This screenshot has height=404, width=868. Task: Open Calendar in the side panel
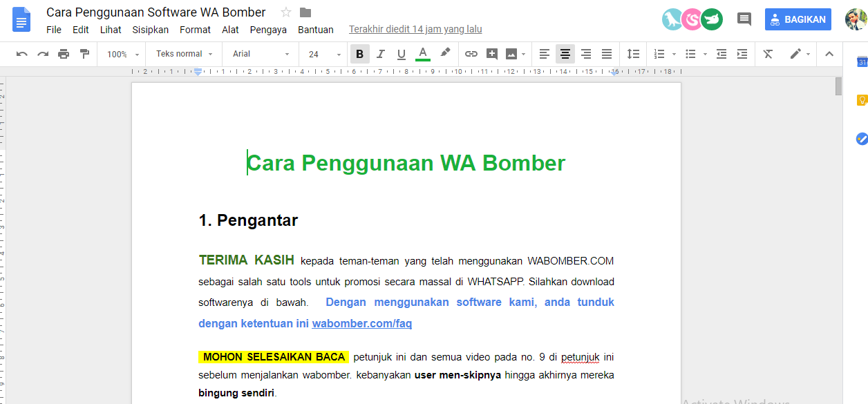[x=862, y=62]
